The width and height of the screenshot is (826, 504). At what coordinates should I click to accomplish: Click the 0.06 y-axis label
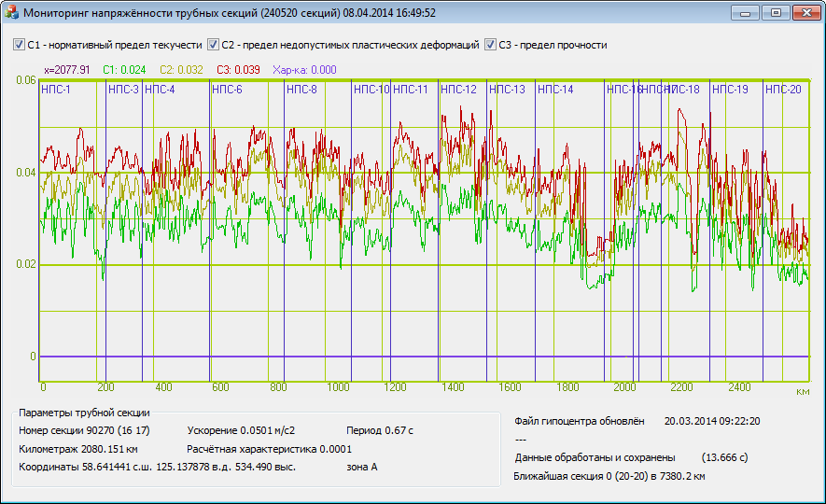click(x=26, y=80)
